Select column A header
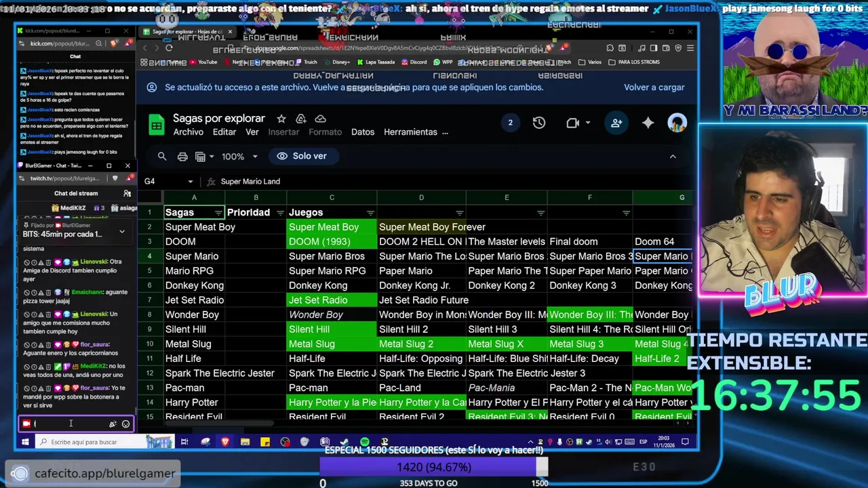 [194, 198]
